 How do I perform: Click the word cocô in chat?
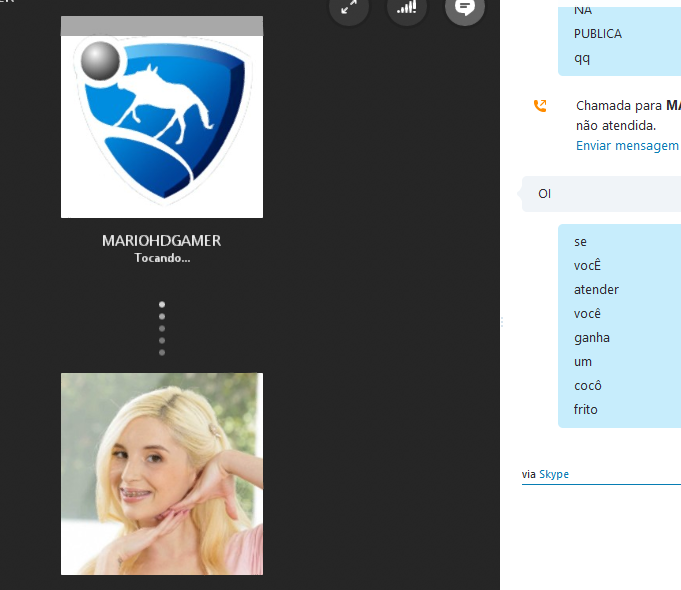(x=588, y=385)
